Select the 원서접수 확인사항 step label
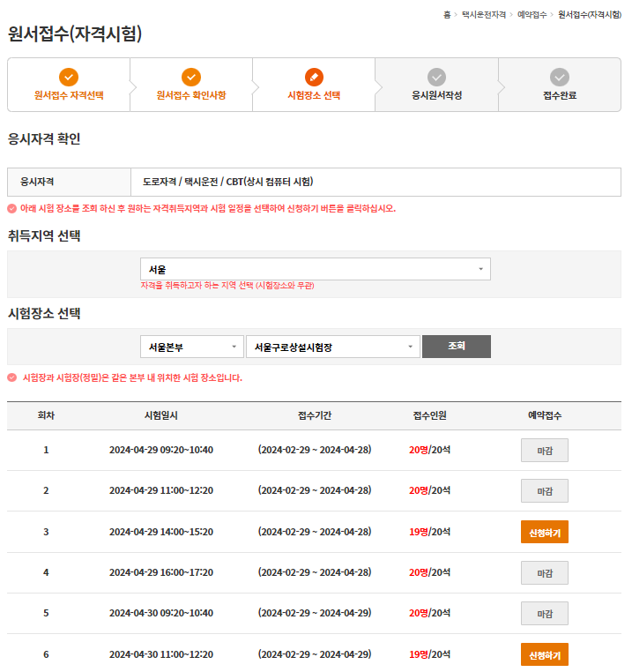This screenshot has height=672, width=632. [x=191, y=95]
